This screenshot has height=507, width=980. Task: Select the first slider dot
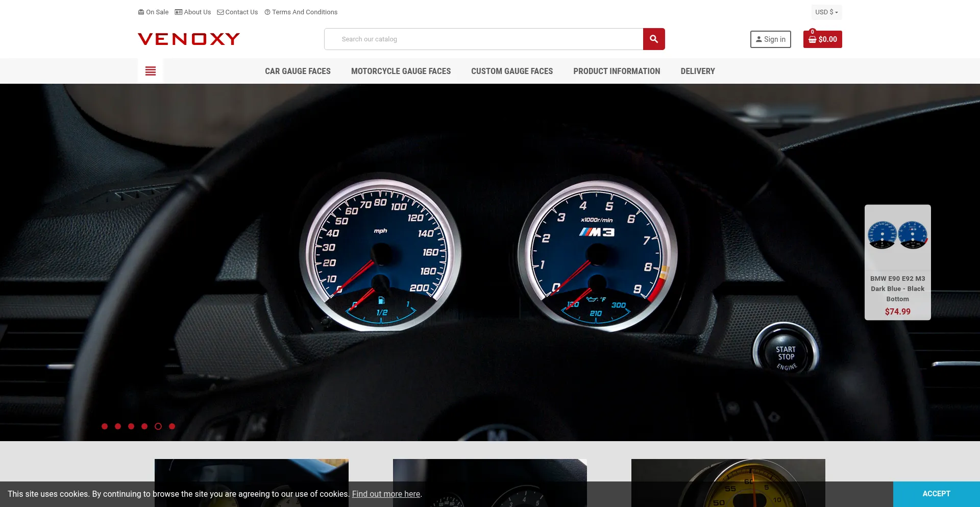click(105, 426)
